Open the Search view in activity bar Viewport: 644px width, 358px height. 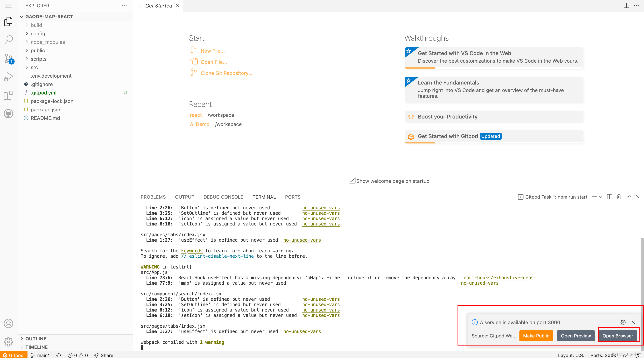click(8, 40)
